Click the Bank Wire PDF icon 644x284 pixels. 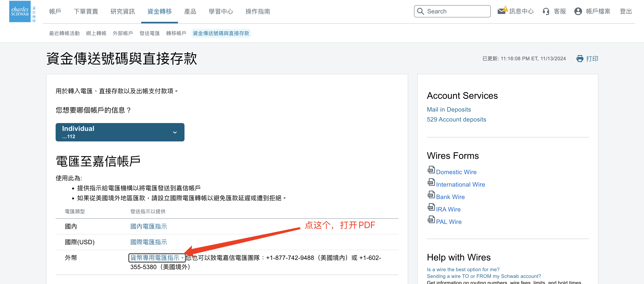pos(431,195)
